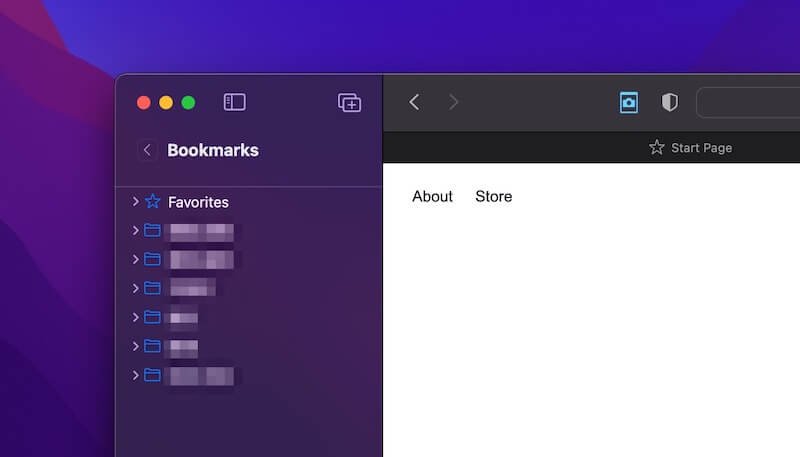Open the tab group add icon
The image size is (800, 457).
[x=349, y=103]
